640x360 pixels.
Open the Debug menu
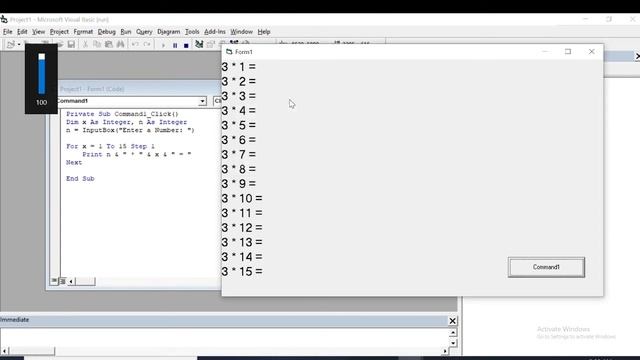(x=107, y=32)
